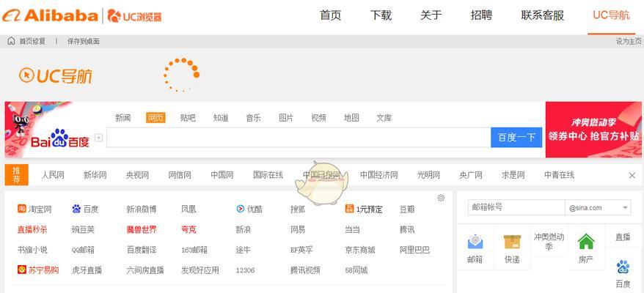This screenshot has width=644, height=293.
Task: Click the 百度 paw icon in the right panel
Action: pyautogui.click(x=623, y=267)
